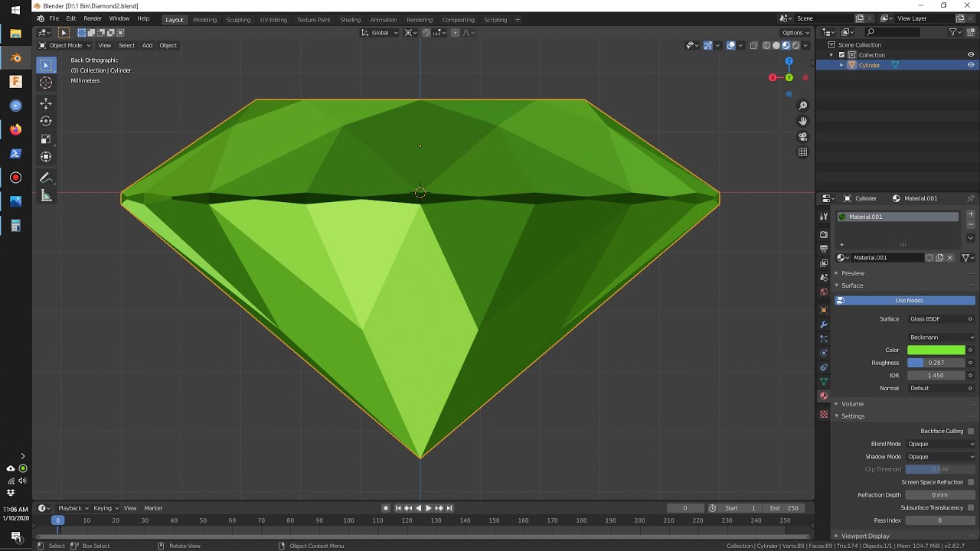Toggle viewport overlays display

(730, 45)
